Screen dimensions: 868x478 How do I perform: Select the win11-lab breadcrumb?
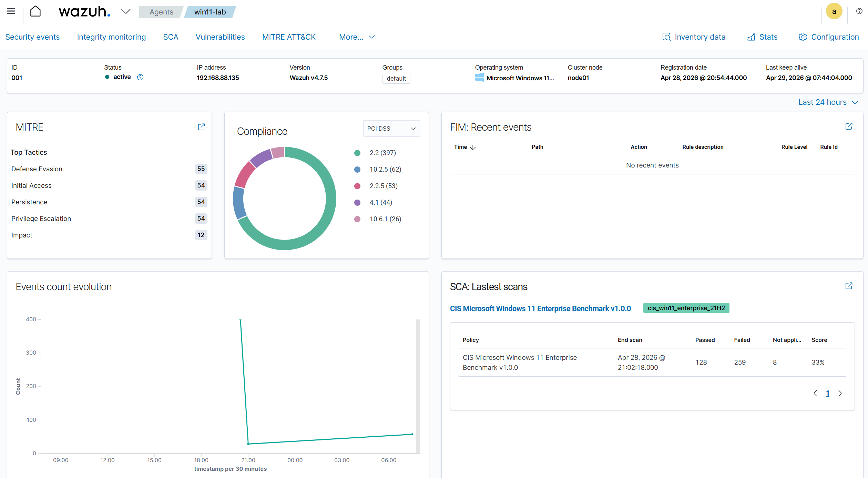(210, 12)
